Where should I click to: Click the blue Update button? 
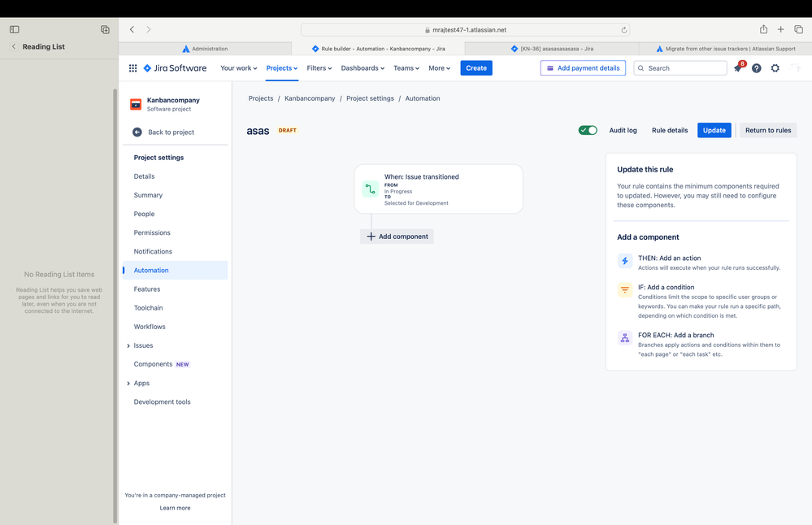[x=714, y=130]
